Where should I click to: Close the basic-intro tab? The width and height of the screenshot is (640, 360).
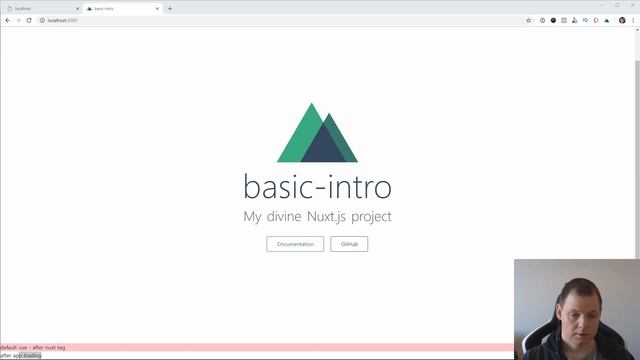coord(157,9)
